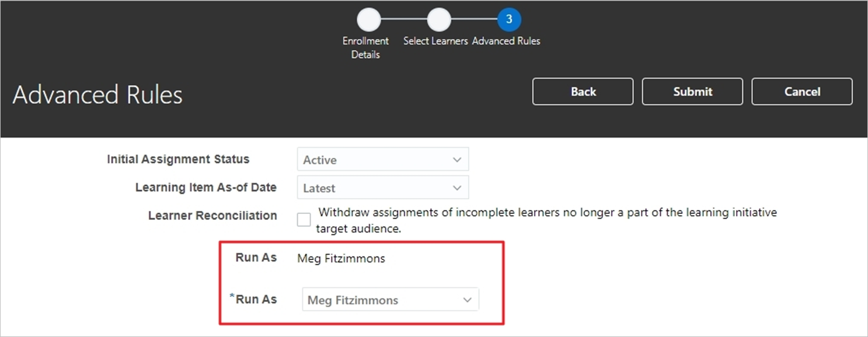Screen dimensions: 868x337
Task: Click the Select Learners step circle
Action: [x=438, y=20]
